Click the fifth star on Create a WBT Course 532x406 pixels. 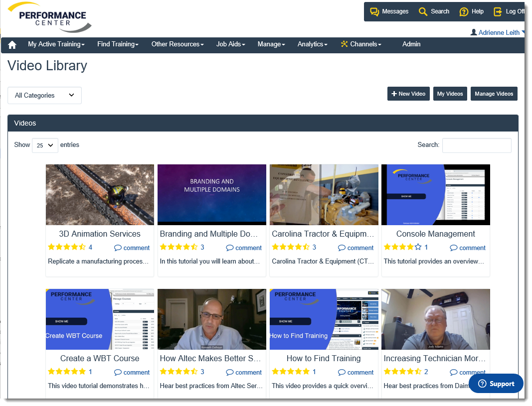tap(82, 372)
